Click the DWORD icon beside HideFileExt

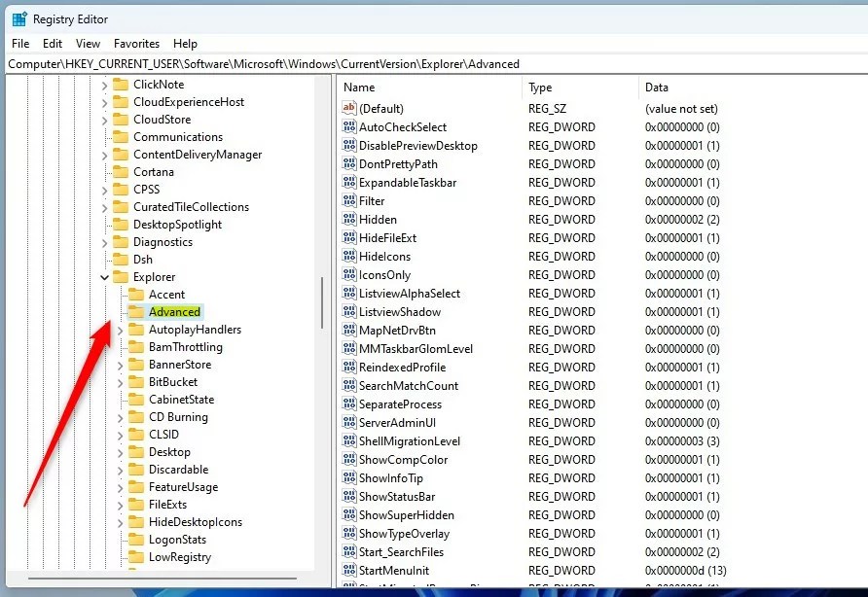coord(348,238)
